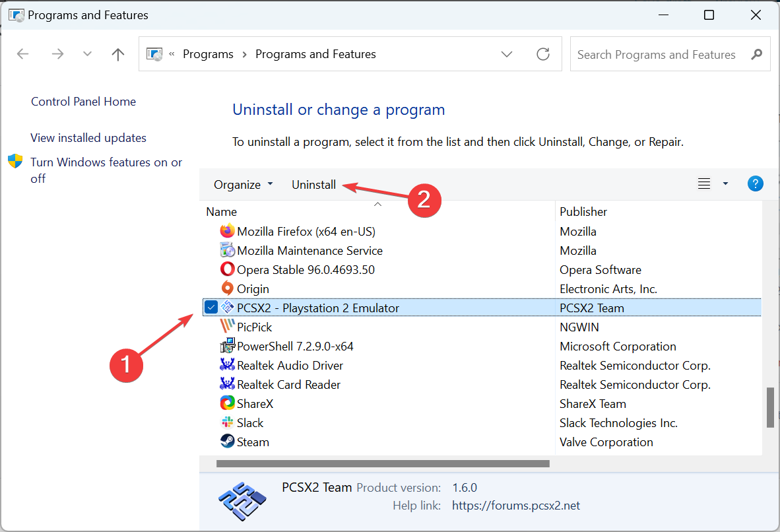Click the PCSX2 icon in the list row
This screenshot has height=532, width=780.
tap(227, 308)
